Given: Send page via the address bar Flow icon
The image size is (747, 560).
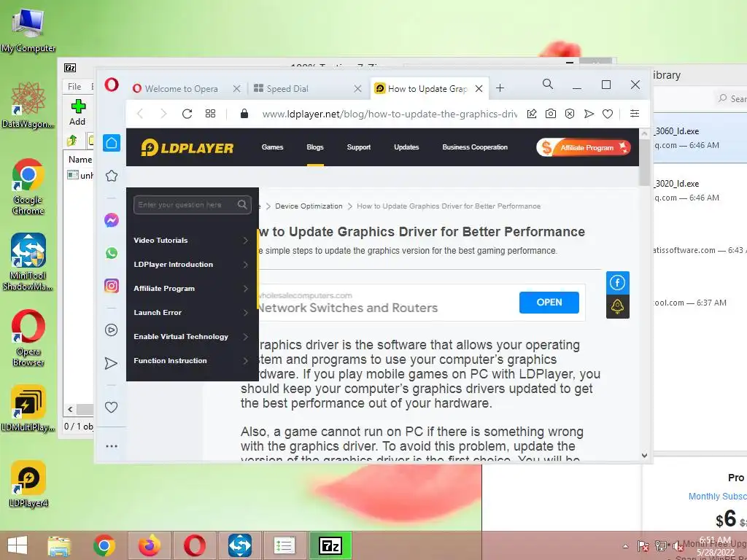Looking at the screenshot, I should click(x=589, y=114).
